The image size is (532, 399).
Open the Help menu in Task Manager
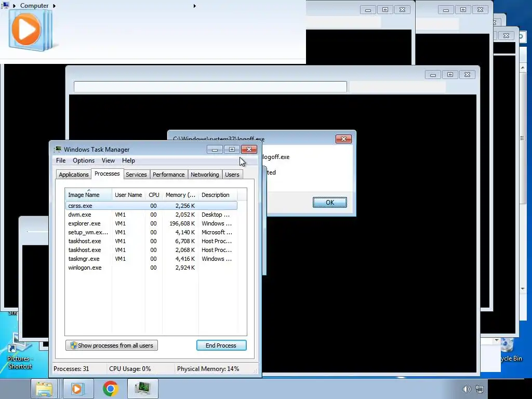click(129, 161)
